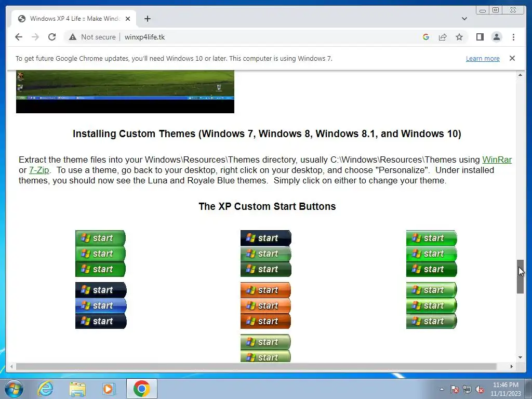This screenshot has width=532, height=399.
Task: Click the vertical scrollbar up arrow
Action: 520,75
